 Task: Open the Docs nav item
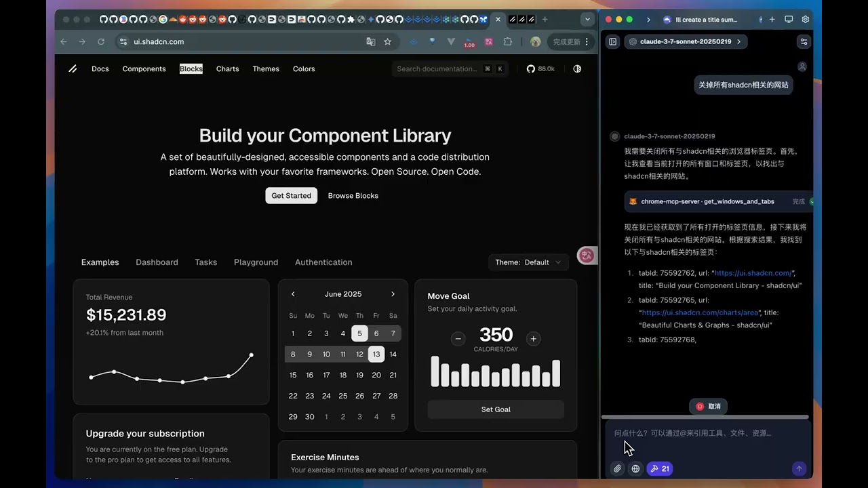[x=100, y=68]
